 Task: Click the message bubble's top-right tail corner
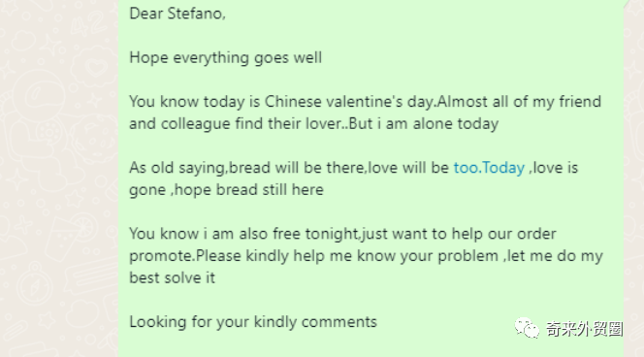pyautogui.click(x=628, y=3)
